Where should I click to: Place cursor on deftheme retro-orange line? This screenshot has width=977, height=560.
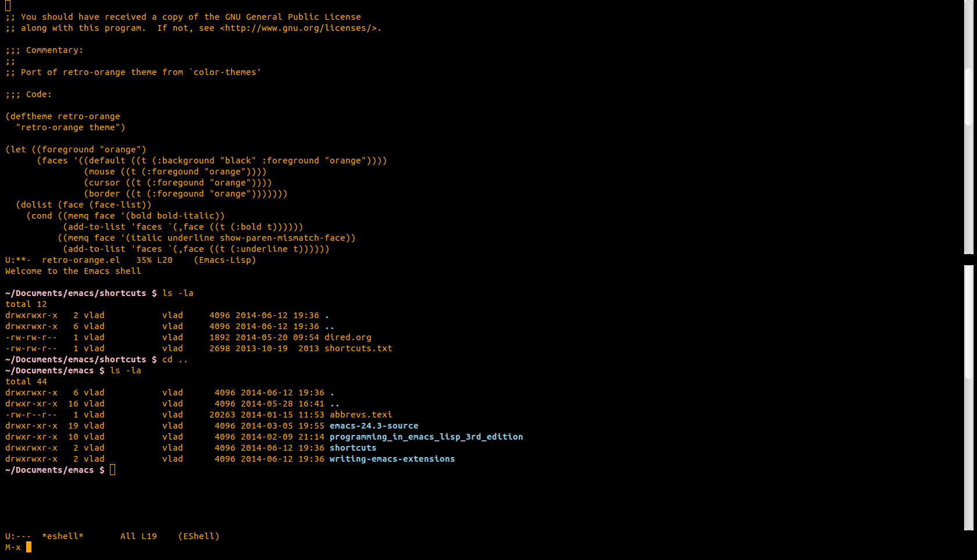click(63, 116)
